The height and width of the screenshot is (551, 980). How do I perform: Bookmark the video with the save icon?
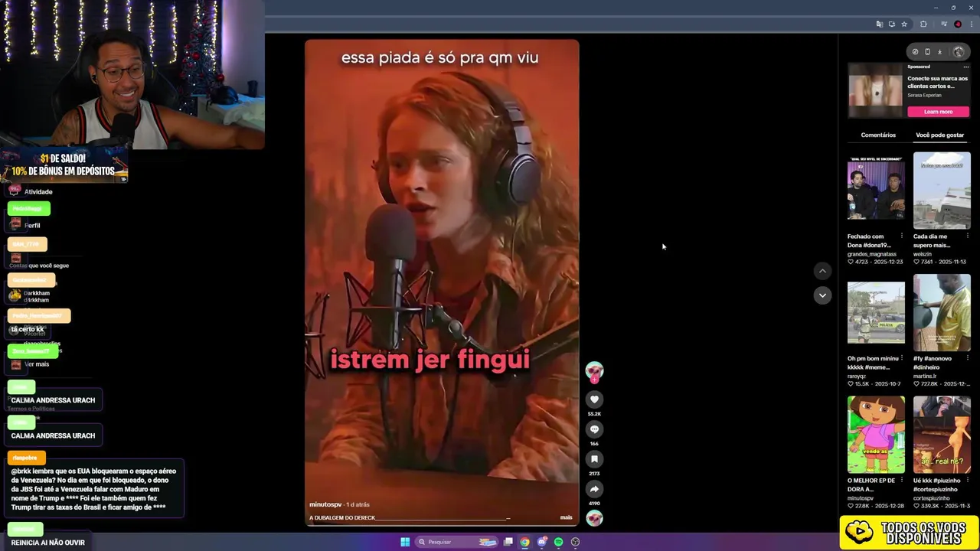click(594, 459)
